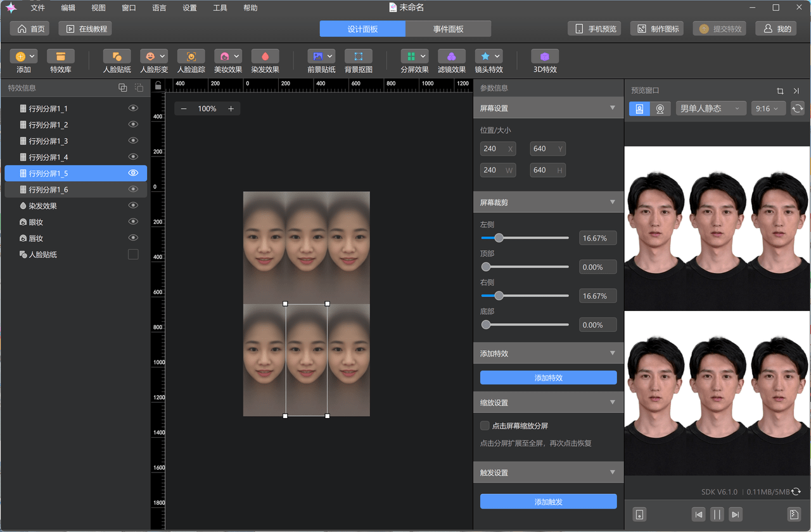Click the 3D特效 cube icon
The width and height of the screenshot is (811, 532).
point(544,57)
